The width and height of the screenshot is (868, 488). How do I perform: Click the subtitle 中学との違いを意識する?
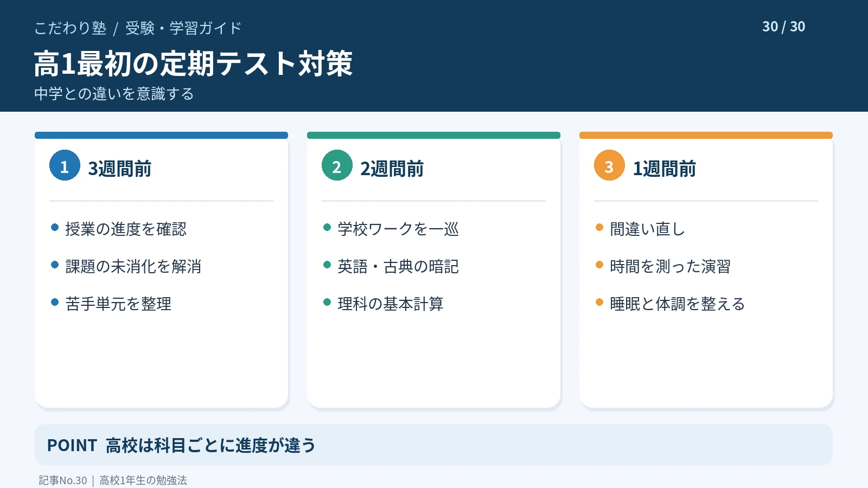[x=114, y=94]
